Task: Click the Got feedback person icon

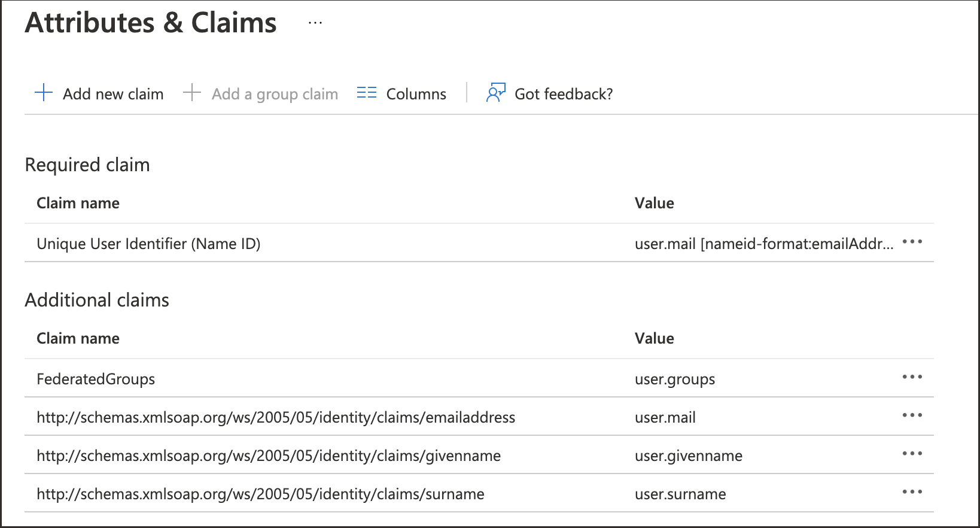Action: point(495,93)
